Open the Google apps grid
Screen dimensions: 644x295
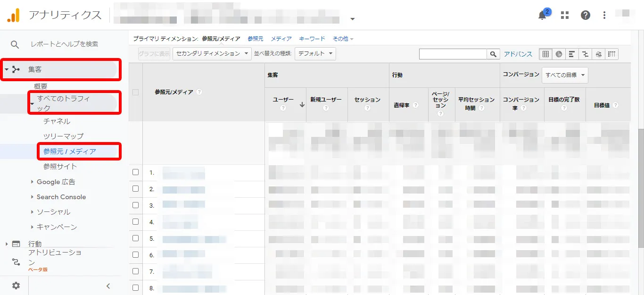pyautogui.click(x=564, y=15)
